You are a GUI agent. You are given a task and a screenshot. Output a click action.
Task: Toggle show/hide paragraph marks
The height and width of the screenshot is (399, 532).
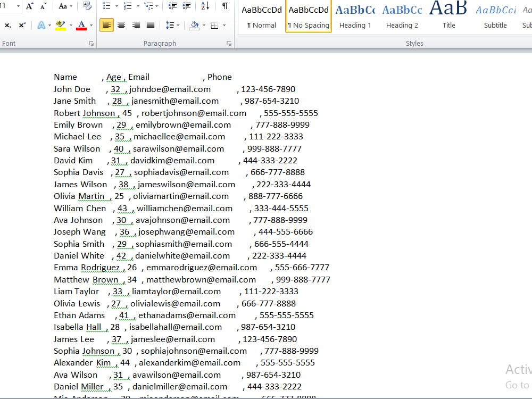(225, 6)
